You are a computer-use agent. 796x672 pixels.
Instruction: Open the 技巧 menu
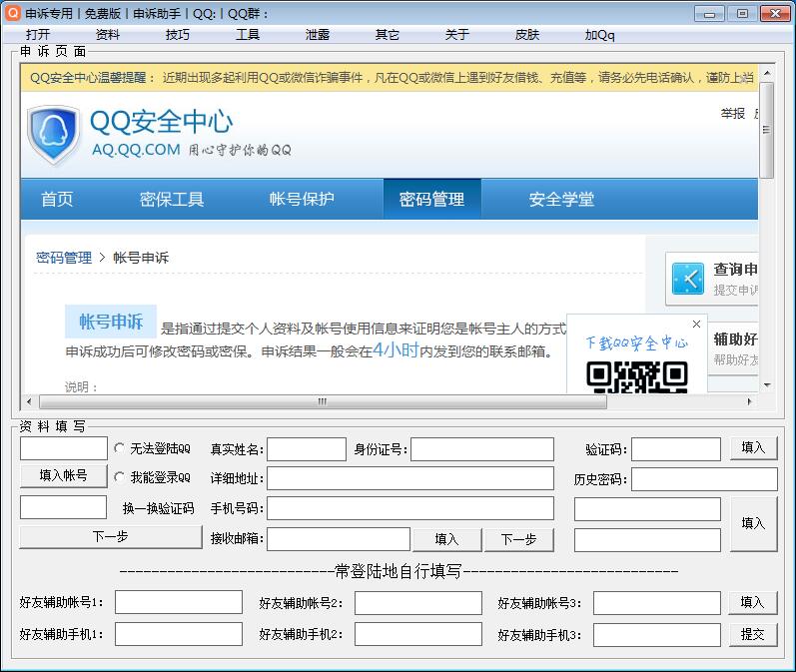(177, 35)
